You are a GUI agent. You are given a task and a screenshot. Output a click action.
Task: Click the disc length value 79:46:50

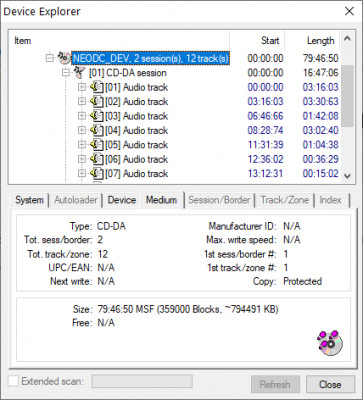point(321,58)
